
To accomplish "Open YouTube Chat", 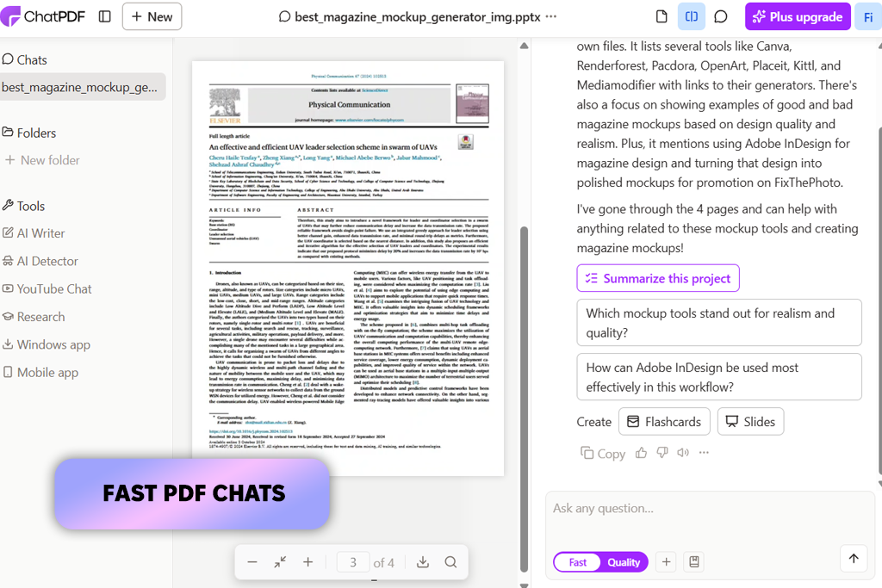I will 47,289.
